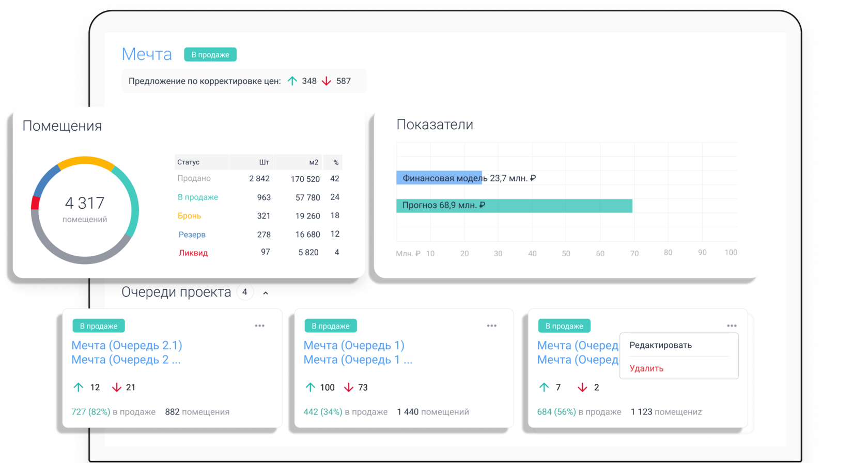Open the Мечта project title link
This screenshot has height=463, width=868.
[x=147, y=54]
